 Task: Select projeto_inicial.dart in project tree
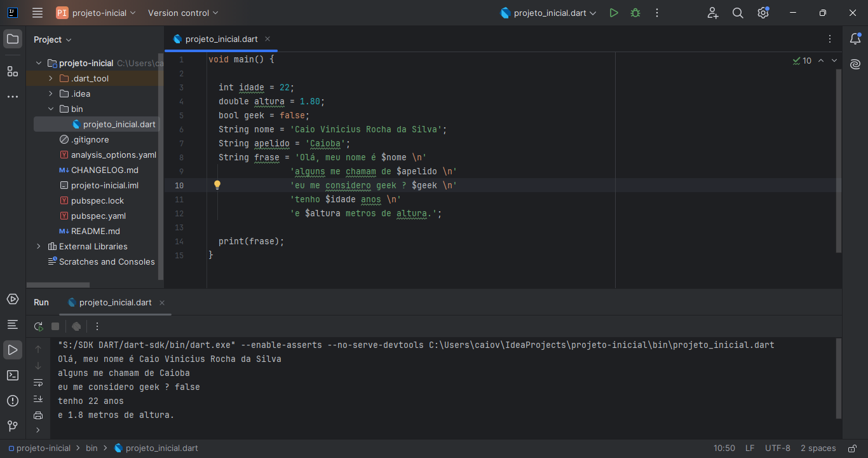coord(95,124)
